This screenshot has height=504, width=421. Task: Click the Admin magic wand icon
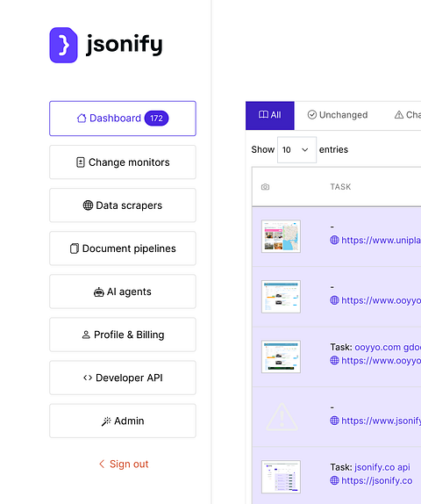106,421
